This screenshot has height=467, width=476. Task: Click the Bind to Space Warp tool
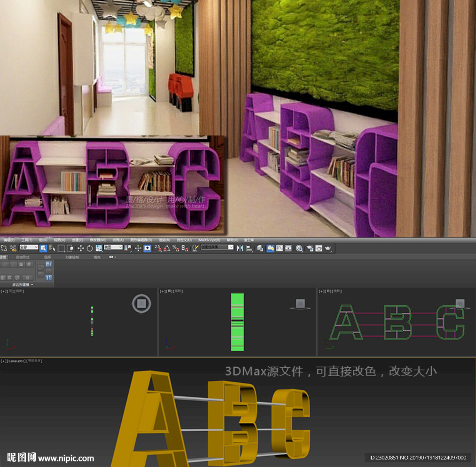[13, 248]
